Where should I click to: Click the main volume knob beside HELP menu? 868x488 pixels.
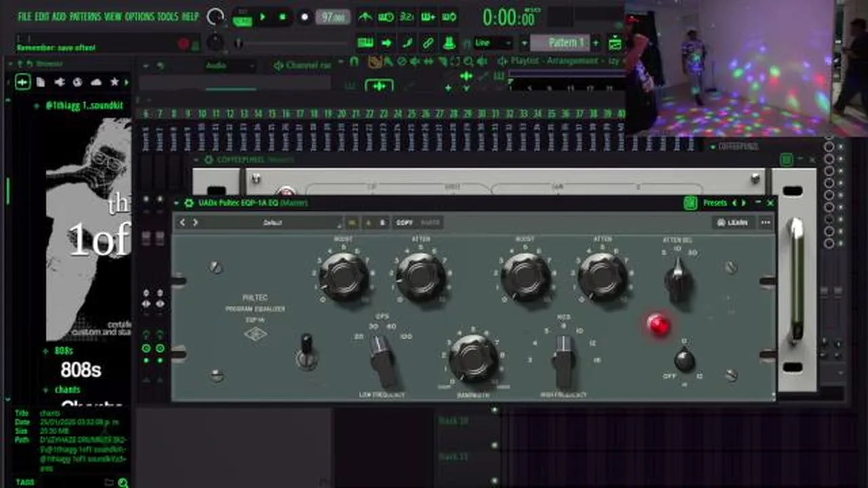(216, 17)
